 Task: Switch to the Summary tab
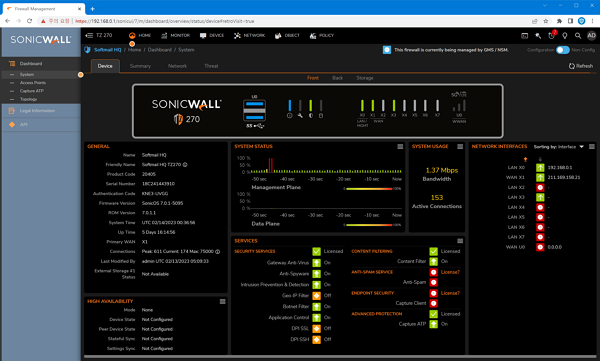[140, 66]
